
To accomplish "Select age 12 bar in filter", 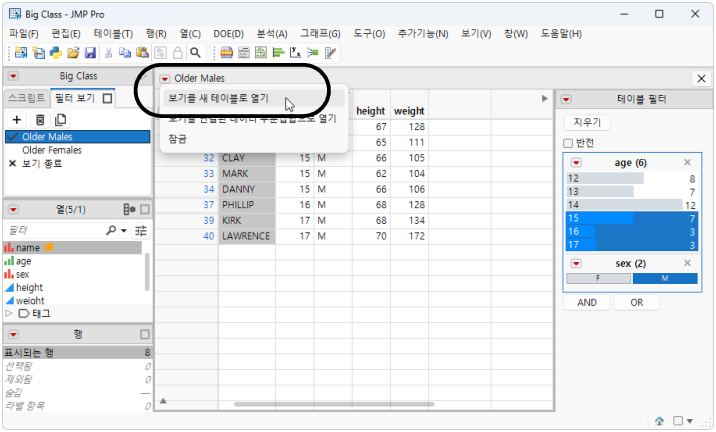I will [x=631, y=179].
